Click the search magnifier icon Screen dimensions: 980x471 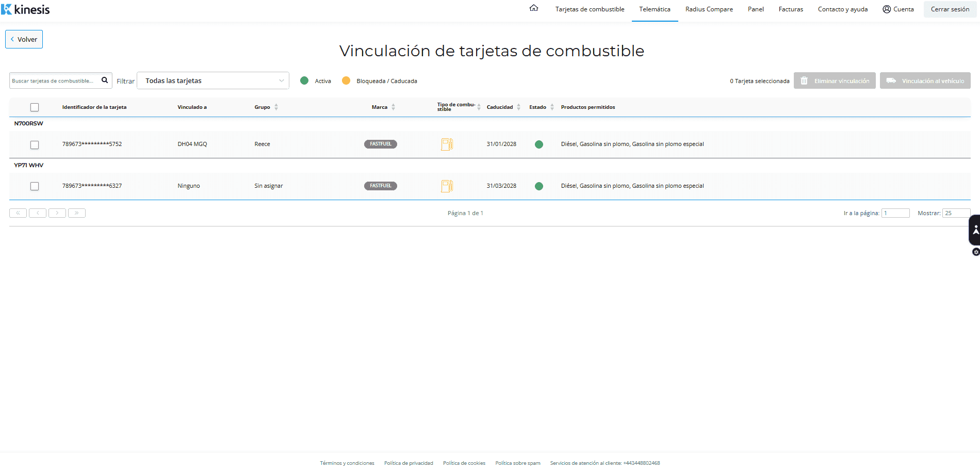105,80
